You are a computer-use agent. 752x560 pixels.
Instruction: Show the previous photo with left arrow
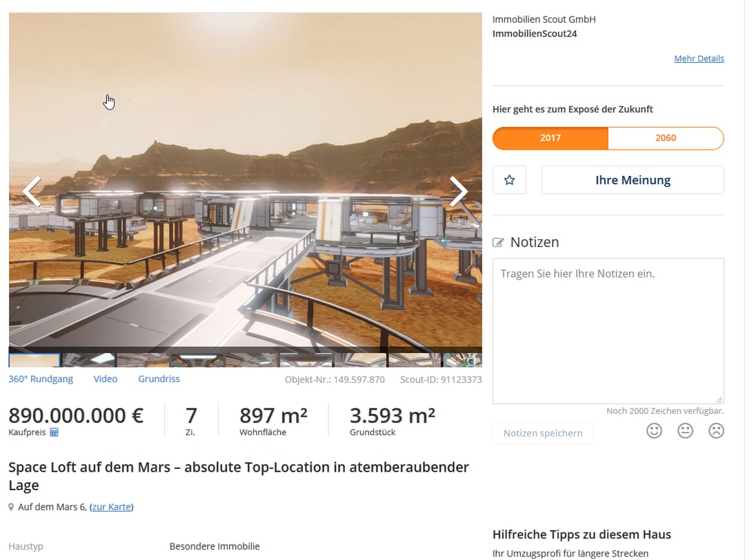point(32,192)
